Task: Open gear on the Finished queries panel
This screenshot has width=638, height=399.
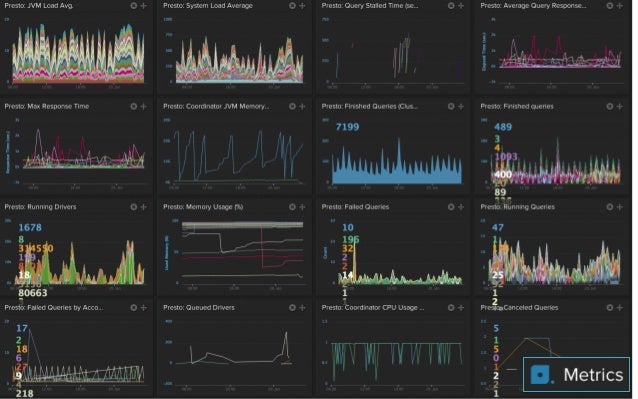Action: pos(610,106)
